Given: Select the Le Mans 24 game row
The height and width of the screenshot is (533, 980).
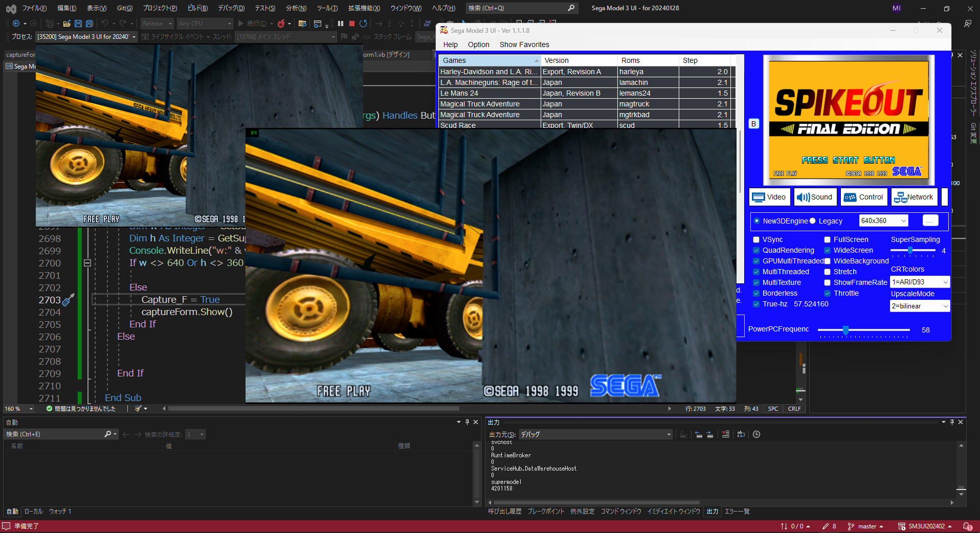Looking at the screenshot, I should click(586, 93).
